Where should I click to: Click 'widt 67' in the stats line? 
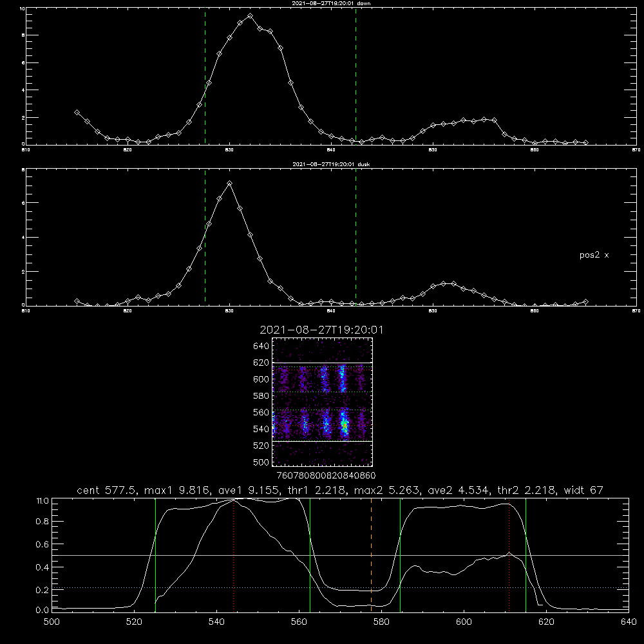[x=583, y=490]
